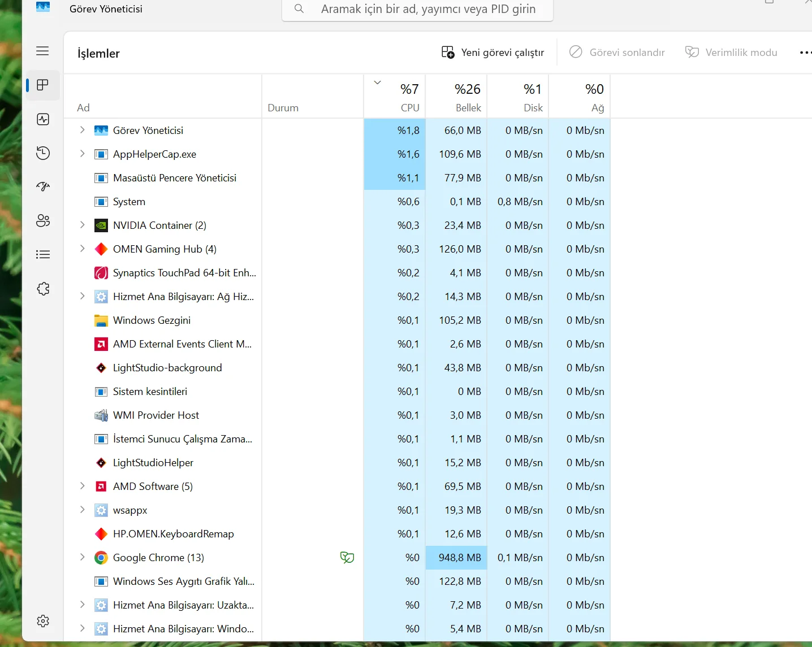Click the wsappx gear icon
This screenshot has width=812, height=647.
tap(101, 510)
